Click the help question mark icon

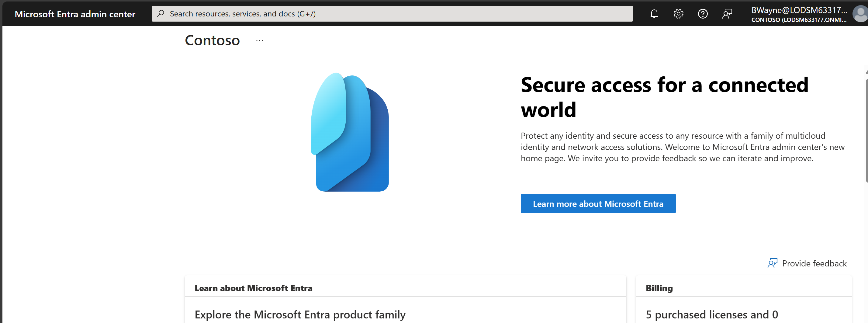tap(702, 14)
